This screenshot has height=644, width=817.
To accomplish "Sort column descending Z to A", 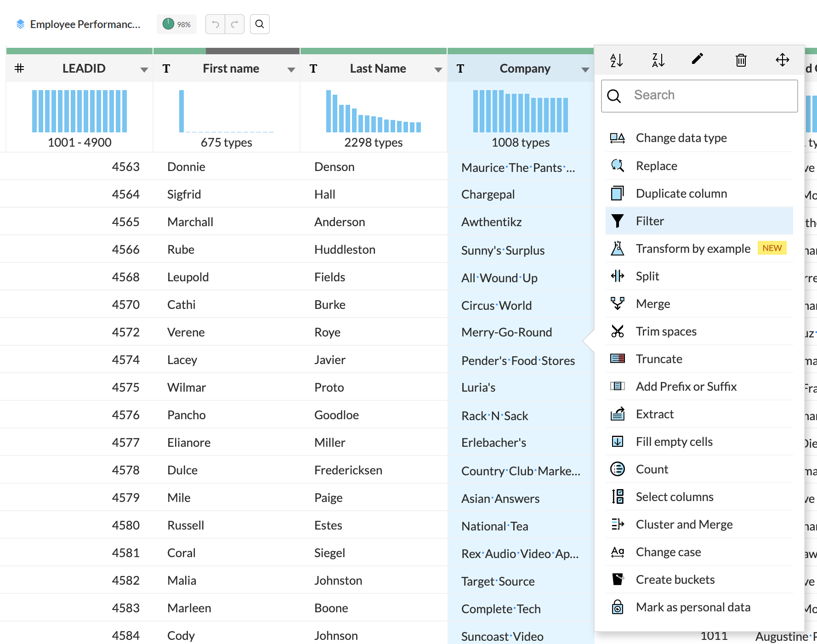I will point(658,60).
